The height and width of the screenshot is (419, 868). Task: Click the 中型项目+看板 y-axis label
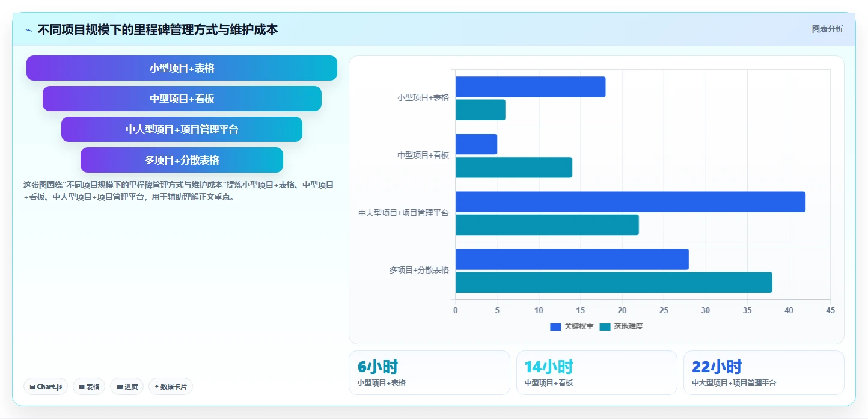tap(423, 155)
